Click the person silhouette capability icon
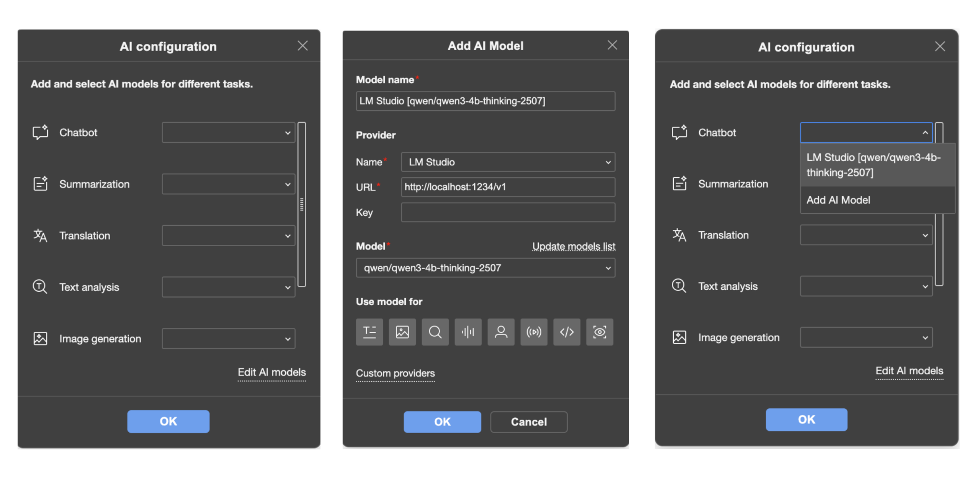Screen dimensions: 980x480 tap(501, 332)
